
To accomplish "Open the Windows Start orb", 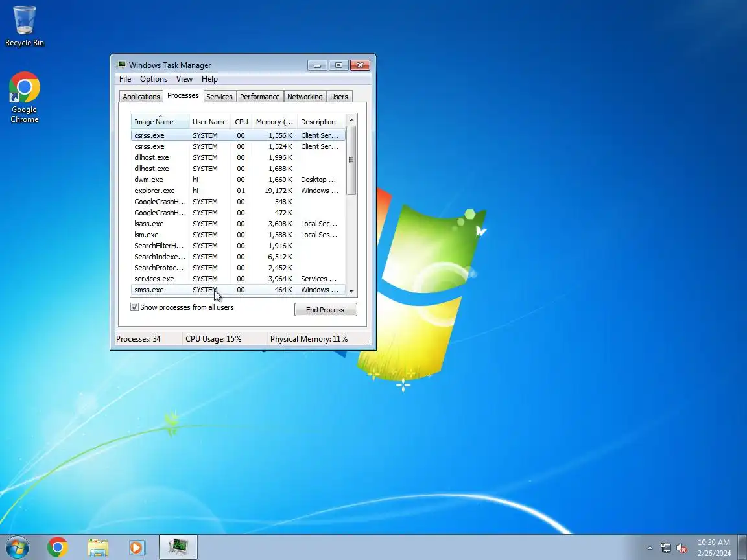I will [x=18, y=547].
